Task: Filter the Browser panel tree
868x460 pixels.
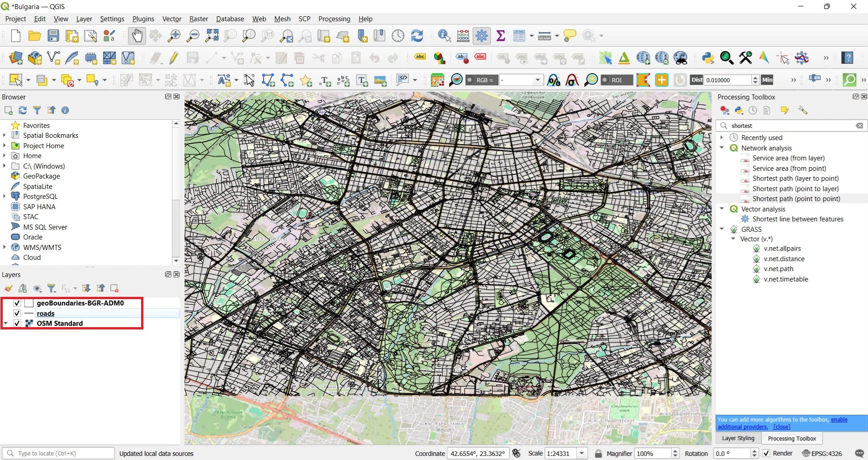Action: pos(37,110)
